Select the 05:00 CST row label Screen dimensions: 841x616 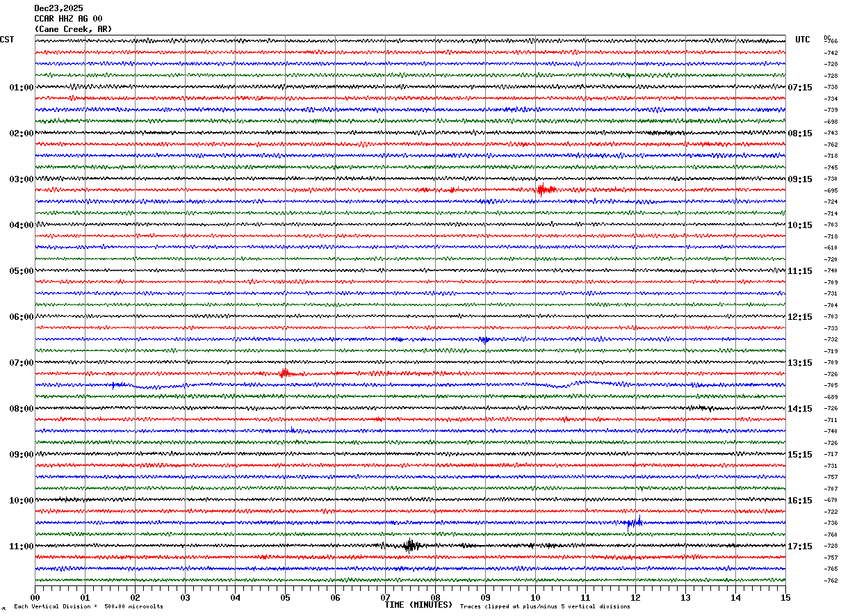pos(22,271)
